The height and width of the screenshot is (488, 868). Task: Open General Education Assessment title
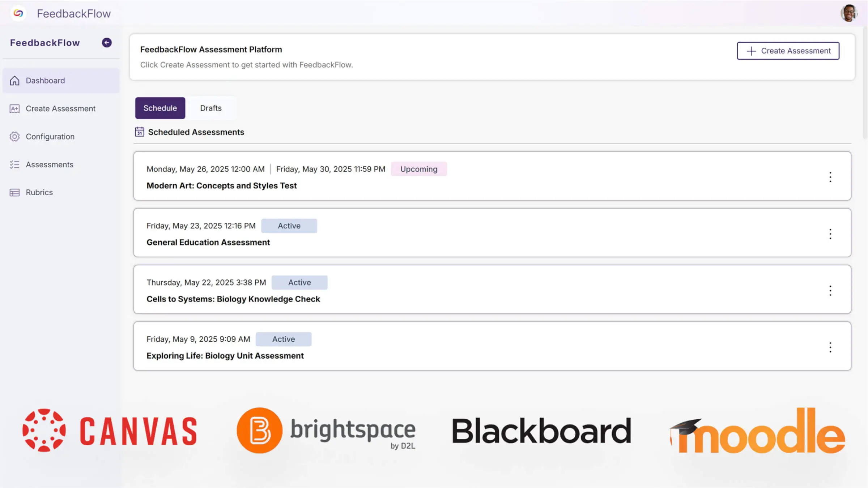208,243
